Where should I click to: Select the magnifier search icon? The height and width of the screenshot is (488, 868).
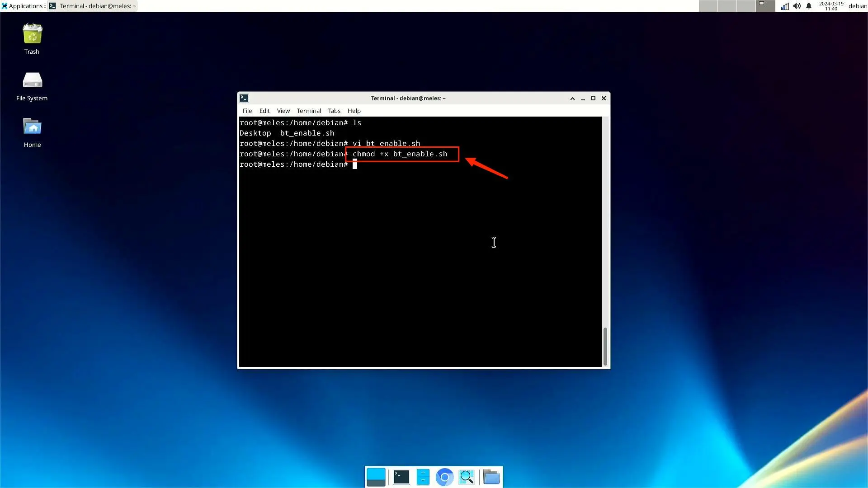467,477
